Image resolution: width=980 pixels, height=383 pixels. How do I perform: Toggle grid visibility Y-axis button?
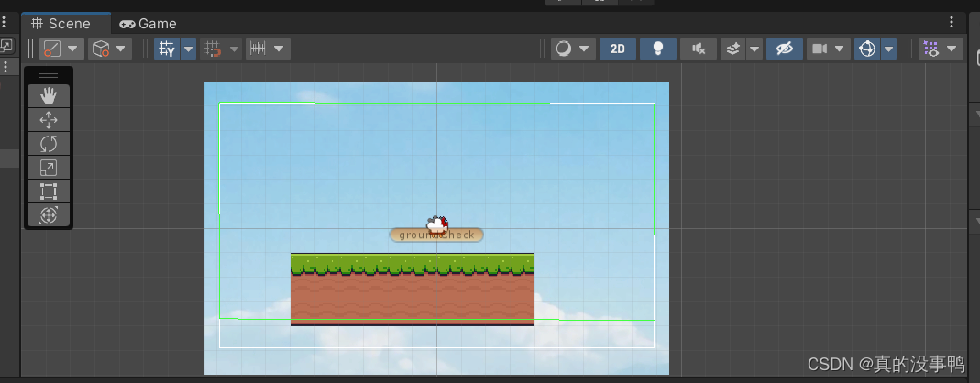[x=167, y=49]
